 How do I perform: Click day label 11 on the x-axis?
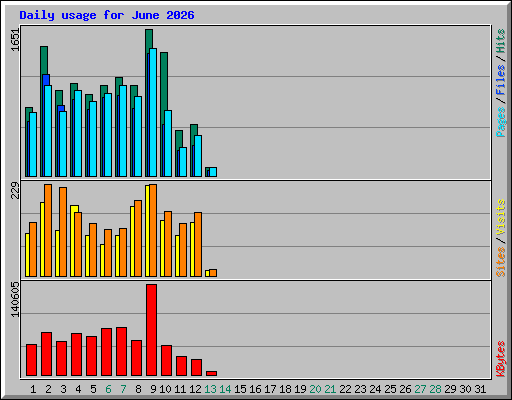point(180,389)
